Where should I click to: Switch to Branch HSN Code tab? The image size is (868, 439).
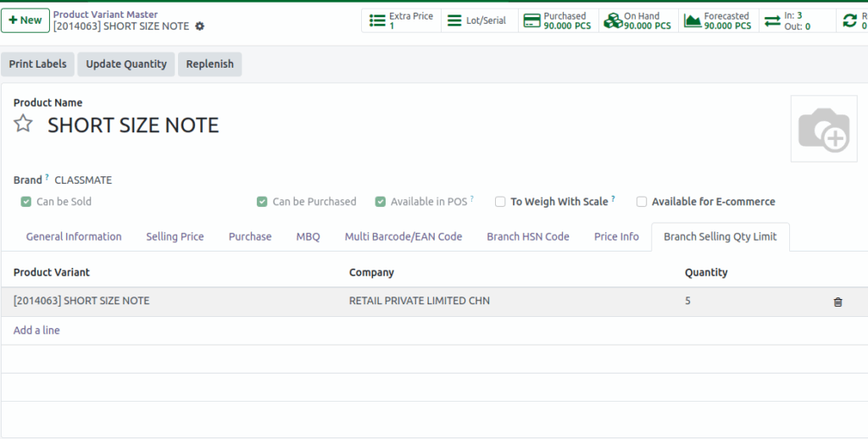pyautogui.click(x=528, y=236)
